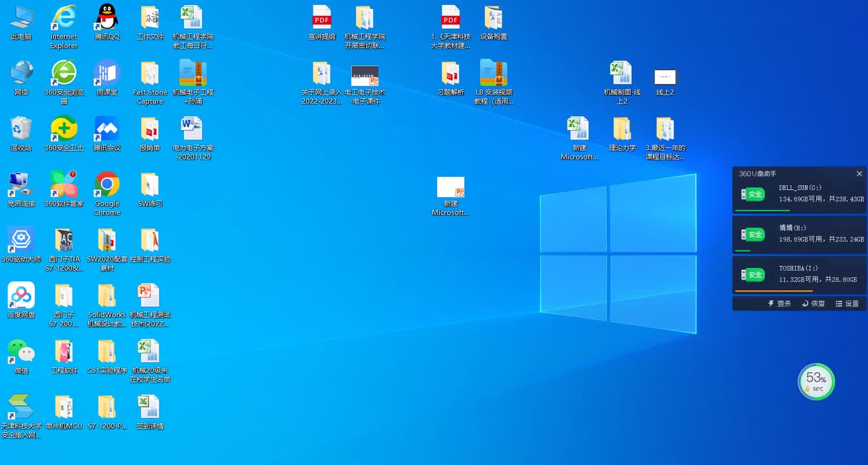Select the Google Chrome shortcut

pos(107,194)
